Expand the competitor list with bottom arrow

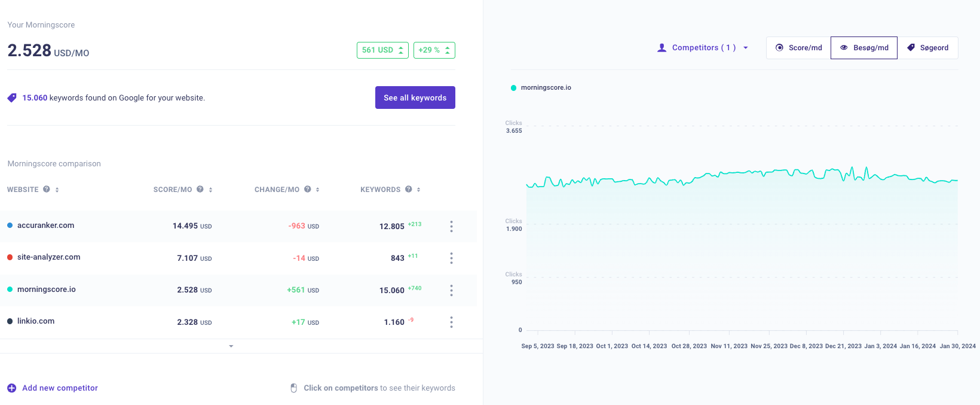(x=231, y=346)
